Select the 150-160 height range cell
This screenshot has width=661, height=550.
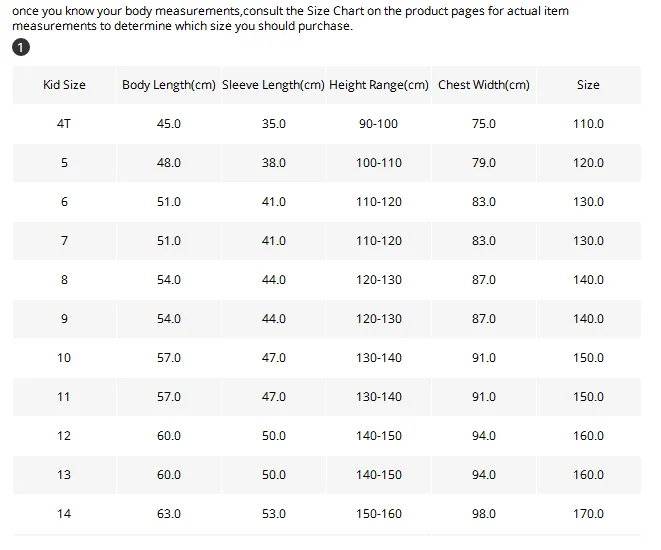click(379, 514)
